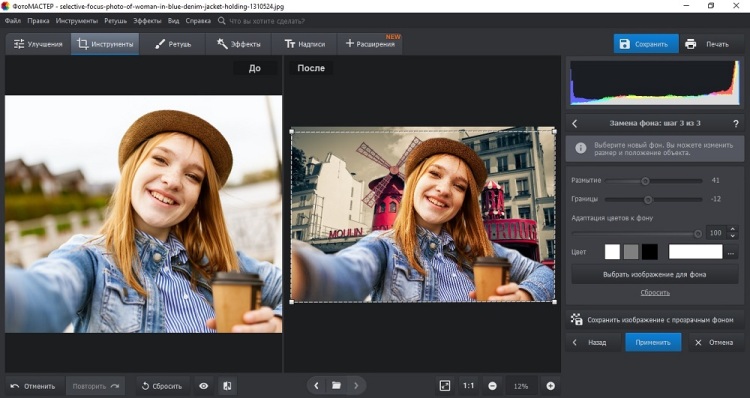Toggle the eye preview icon
The width and height of the screenshot is (750, 398).
pyautogui.click(x=204, y=386)
